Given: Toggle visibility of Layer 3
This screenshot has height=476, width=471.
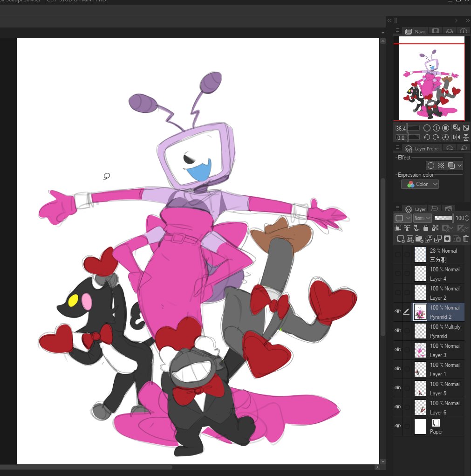Looking at the screenshot, I should click(x=397, y=350).
